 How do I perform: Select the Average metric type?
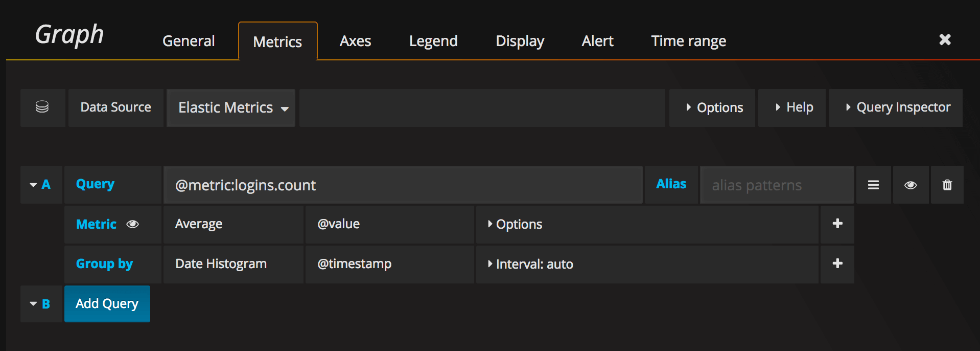pos(199,224)
